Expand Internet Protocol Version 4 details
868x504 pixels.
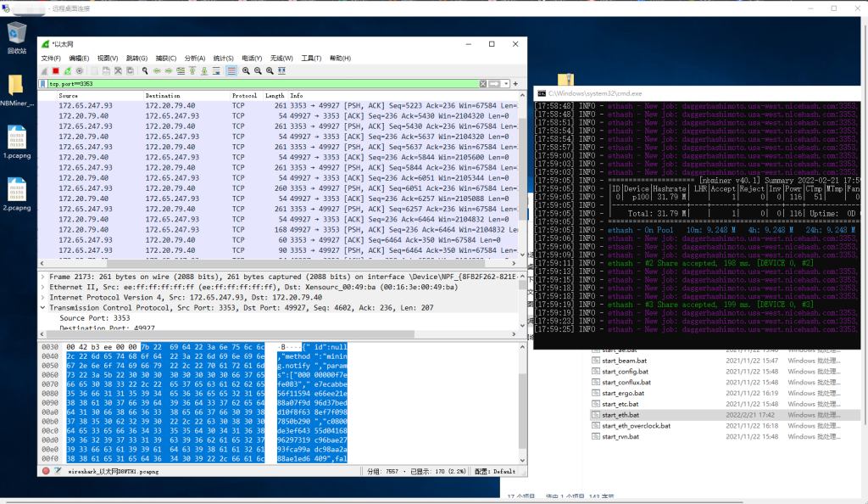44,298
